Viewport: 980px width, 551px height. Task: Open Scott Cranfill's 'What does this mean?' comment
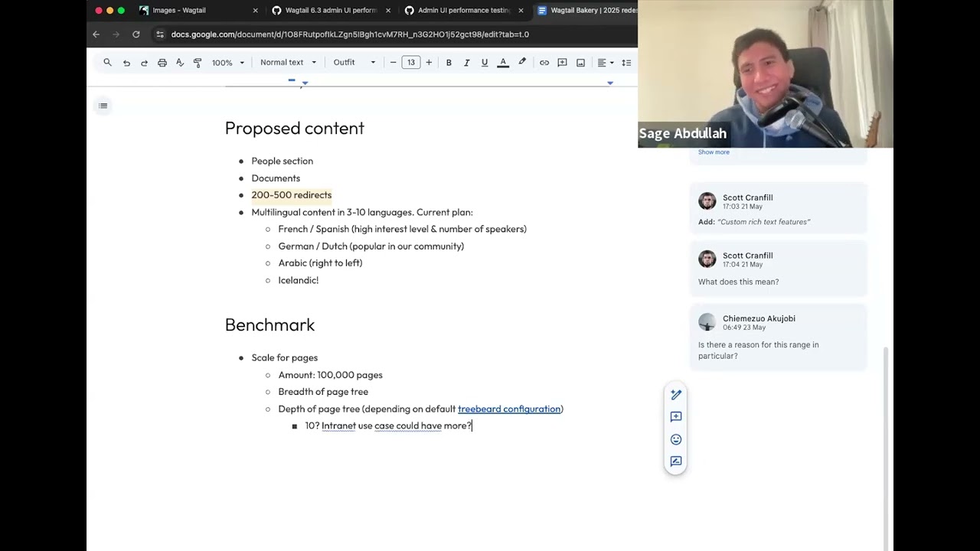coord(779,269)
